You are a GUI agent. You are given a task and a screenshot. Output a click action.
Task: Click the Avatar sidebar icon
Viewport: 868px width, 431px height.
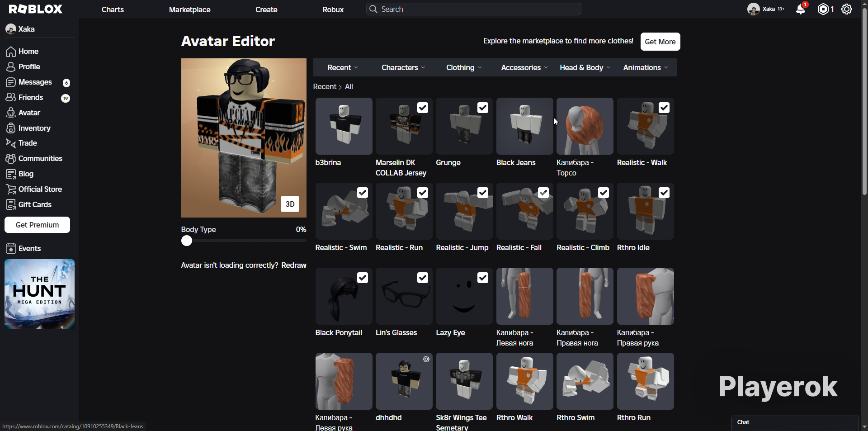point(11,113)
